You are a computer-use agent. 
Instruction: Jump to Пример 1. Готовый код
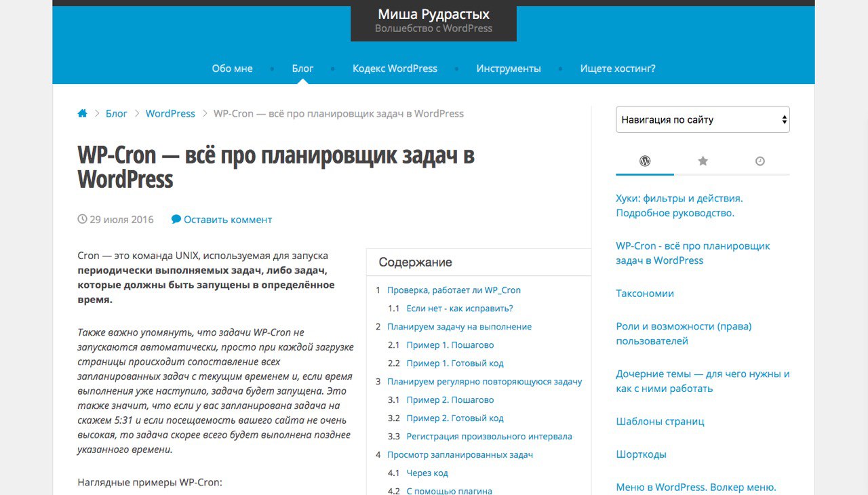click(455, 363)
